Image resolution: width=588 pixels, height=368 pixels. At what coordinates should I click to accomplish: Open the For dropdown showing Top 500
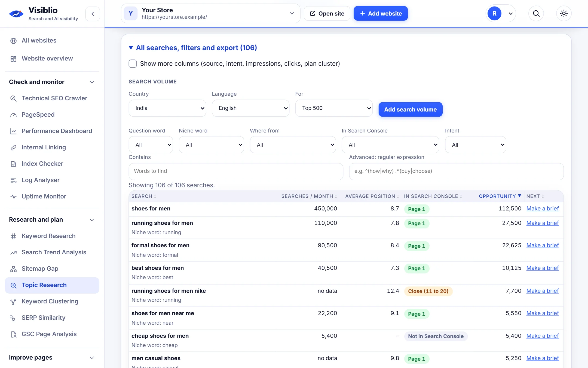pos(334,108)
